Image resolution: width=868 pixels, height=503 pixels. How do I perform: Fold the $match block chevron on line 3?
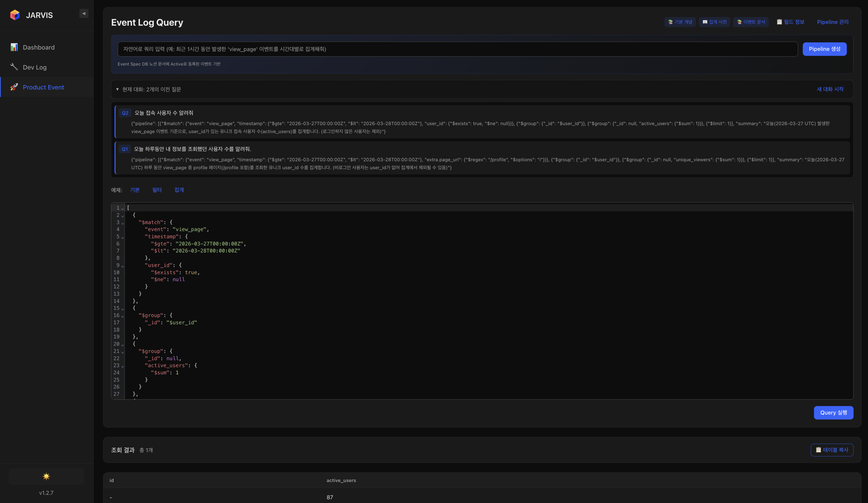click(x=122, y=223)
